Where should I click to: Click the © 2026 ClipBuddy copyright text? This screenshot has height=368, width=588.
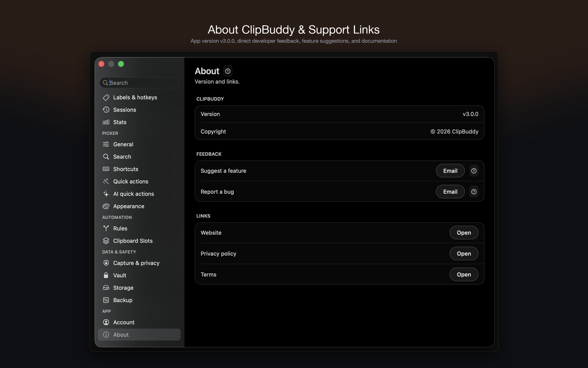[x=454, y=132]
